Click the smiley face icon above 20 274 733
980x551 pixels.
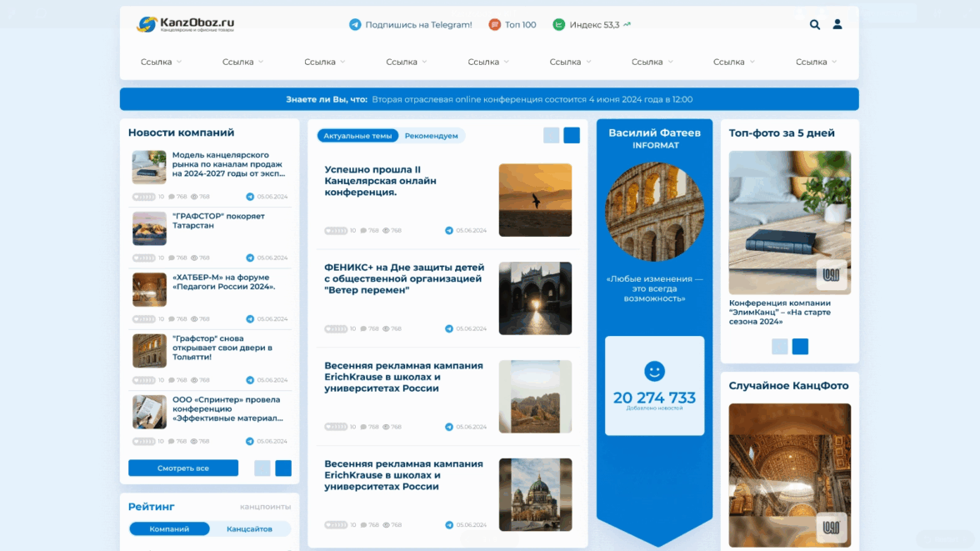pos(654,372)
